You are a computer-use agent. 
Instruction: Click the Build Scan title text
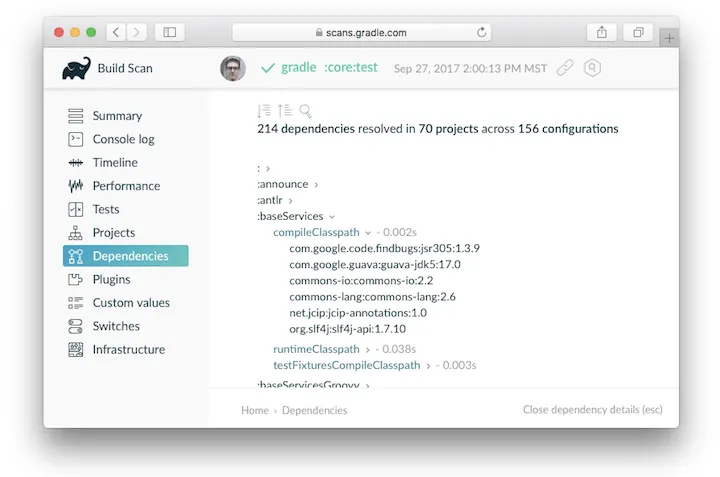(125, 68)
